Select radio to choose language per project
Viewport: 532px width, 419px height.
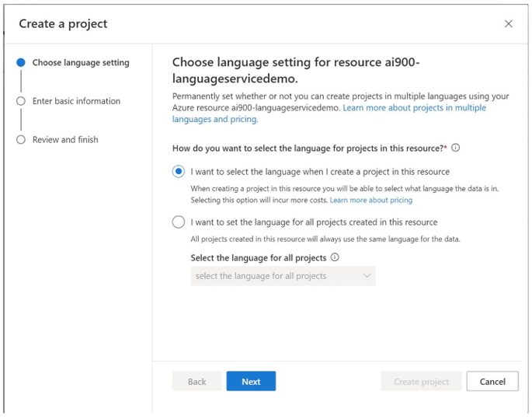[179, 172]
